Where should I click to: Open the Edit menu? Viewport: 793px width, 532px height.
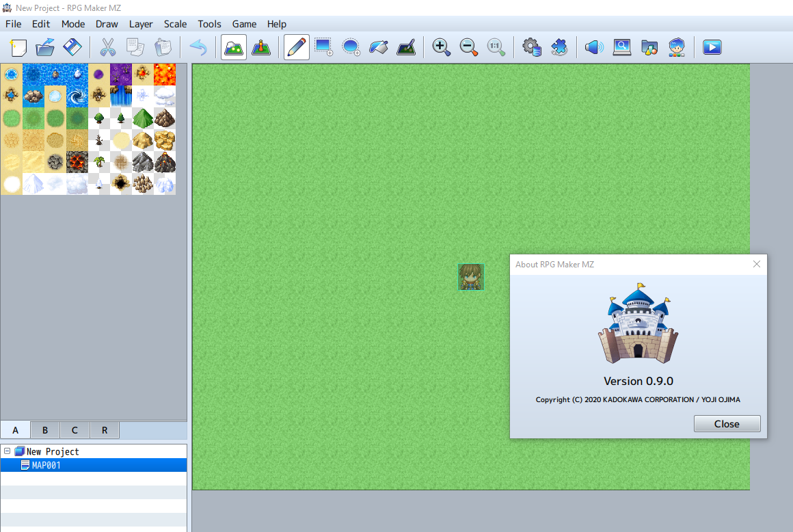(x=41, y=24)
